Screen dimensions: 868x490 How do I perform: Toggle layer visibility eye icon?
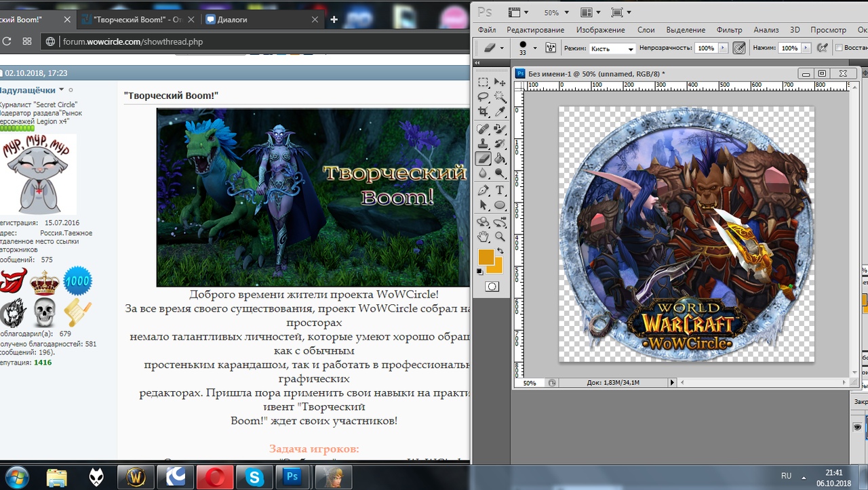click(x=857, y=427)
